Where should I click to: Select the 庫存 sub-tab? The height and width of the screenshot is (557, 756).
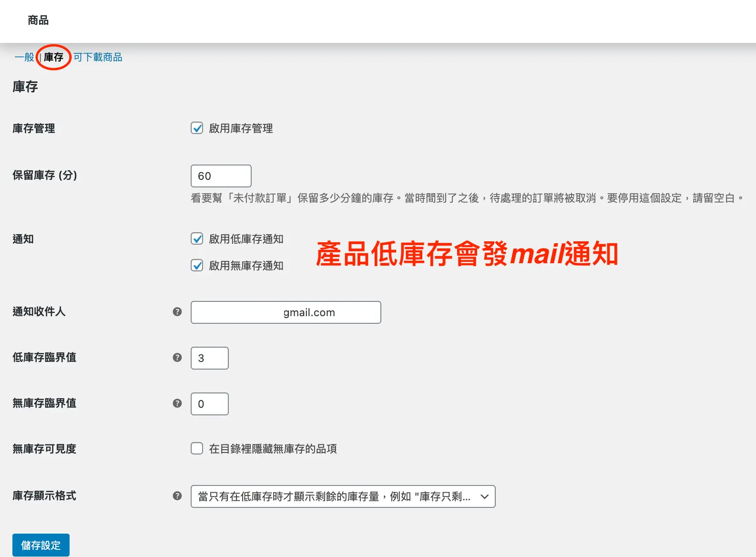(x=53, y=57)
